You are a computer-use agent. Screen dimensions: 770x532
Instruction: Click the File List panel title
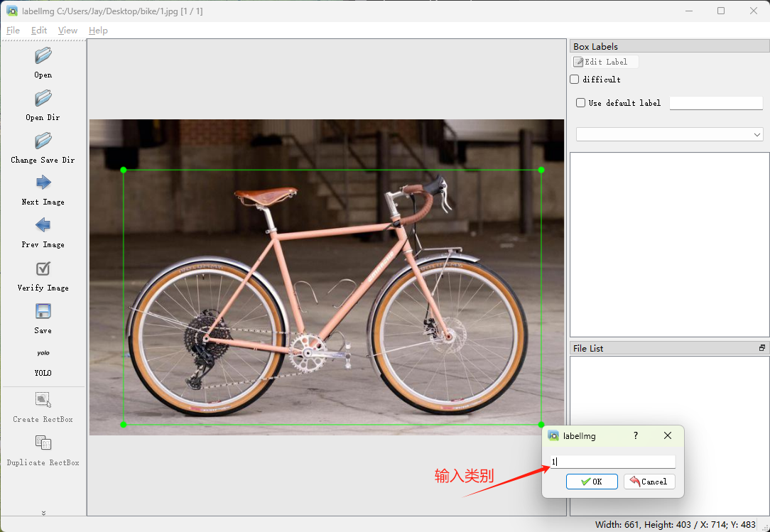[588, 348]
